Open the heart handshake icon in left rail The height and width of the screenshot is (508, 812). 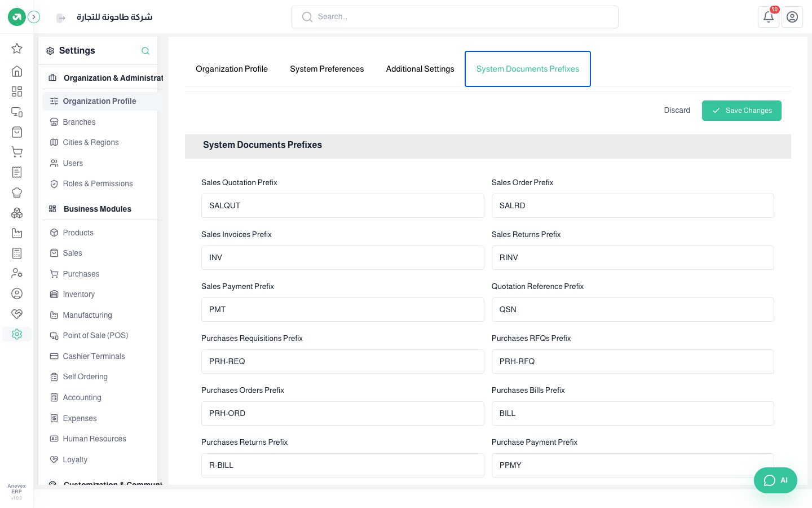(17, 314)
